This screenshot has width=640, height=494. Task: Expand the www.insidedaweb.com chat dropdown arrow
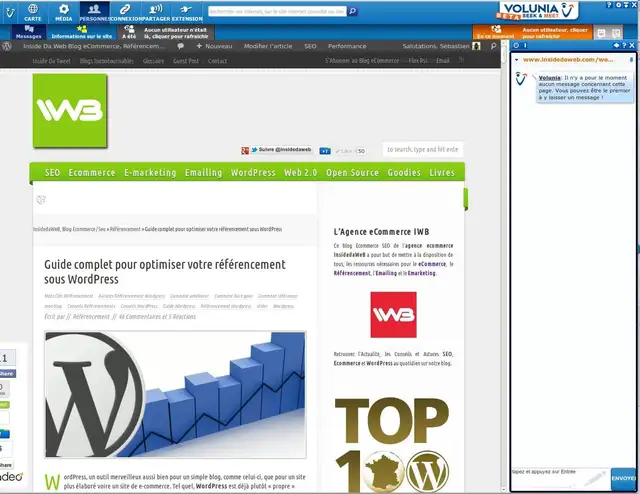(x=516, y=60)
